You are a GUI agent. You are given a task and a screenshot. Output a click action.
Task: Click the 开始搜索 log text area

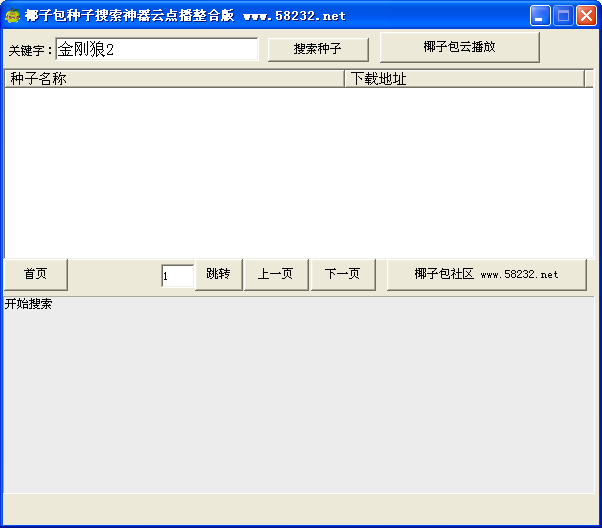click(299, 395)
